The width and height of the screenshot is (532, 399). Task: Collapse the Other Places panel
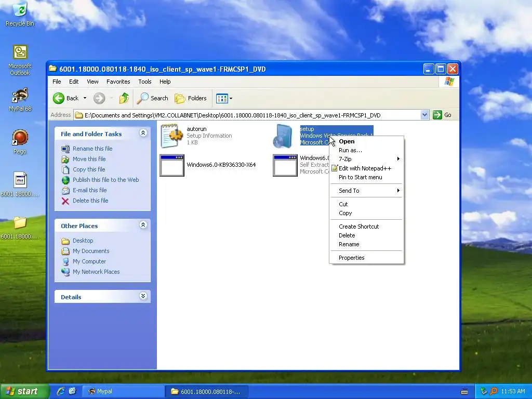point(143,224)
